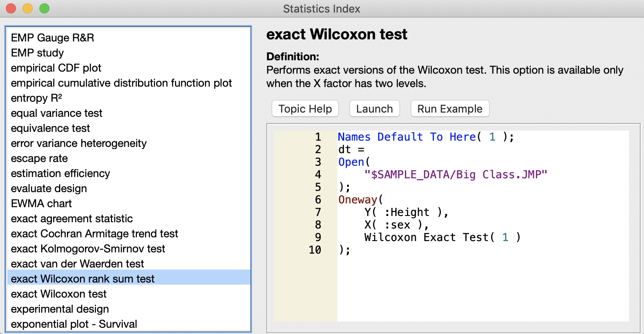This screenshot has width=644, height=334.
Task: Select 'exact Kolmogorov-Smirnov test' entry
Action: point(88,249)
